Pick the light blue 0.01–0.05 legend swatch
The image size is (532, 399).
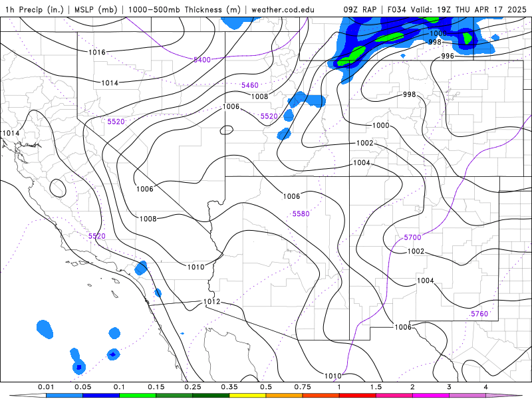(65, 396)
